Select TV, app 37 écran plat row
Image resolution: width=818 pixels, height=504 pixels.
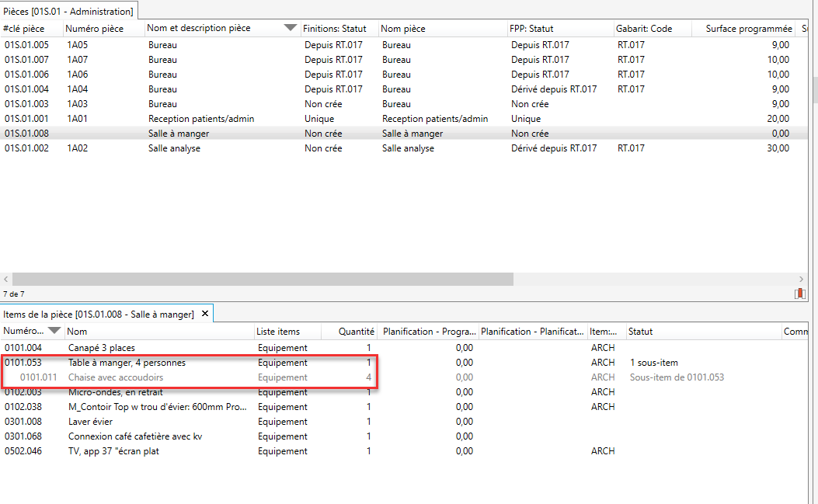[113, 451]
